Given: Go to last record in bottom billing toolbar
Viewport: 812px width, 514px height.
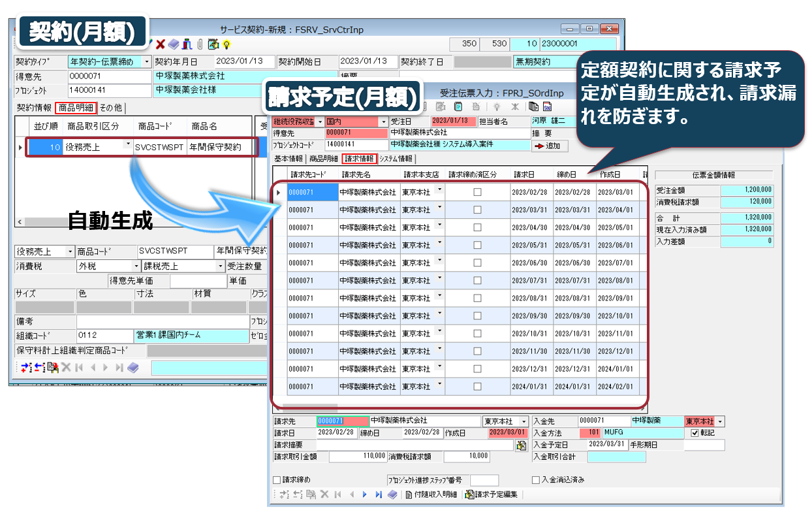Looking at the screenshot, I should (379, 494).
